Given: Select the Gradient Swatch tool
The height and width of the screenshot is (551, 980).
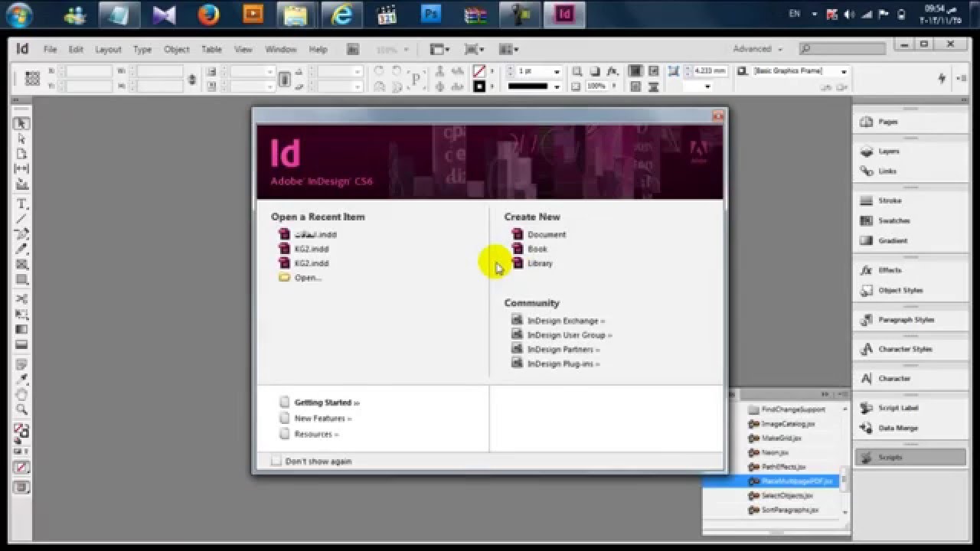Looking at the screenshot, I should click(21, 330).
